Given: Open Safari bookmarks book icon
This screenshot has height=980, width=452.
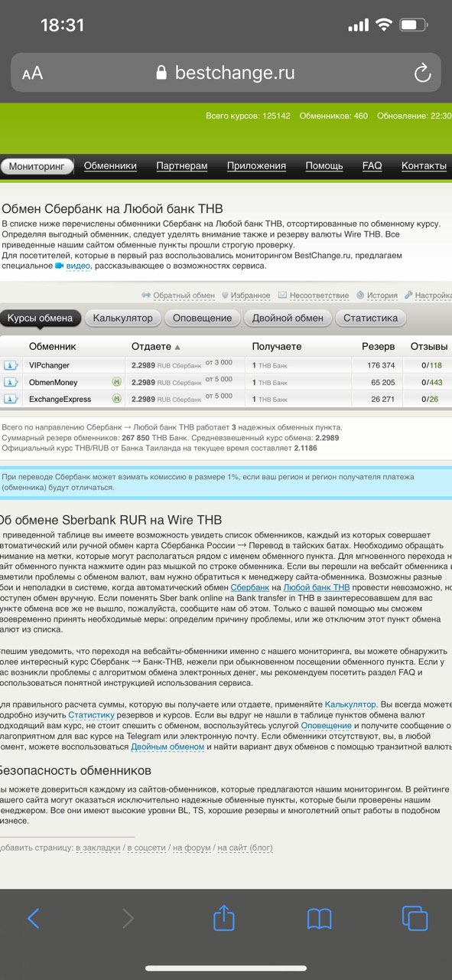Looking at the screenshot, I should click(319, 918).
